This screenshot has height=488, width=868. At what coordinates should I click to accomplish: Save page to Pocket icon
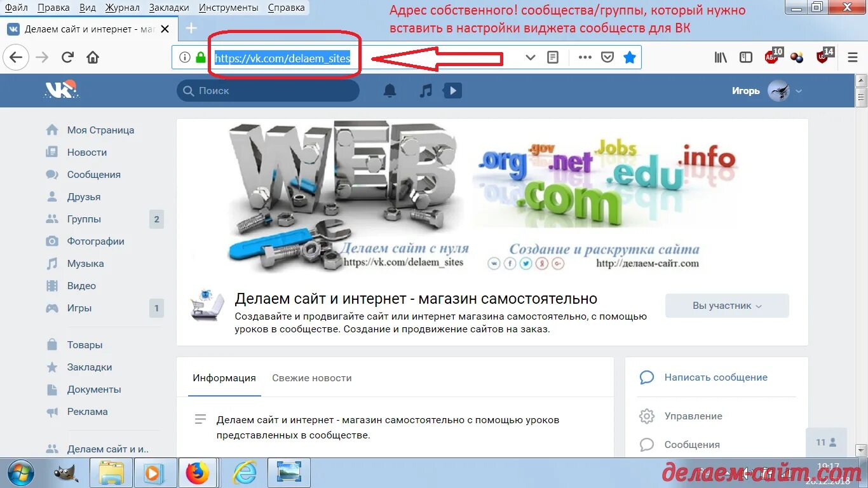[607, 57]
